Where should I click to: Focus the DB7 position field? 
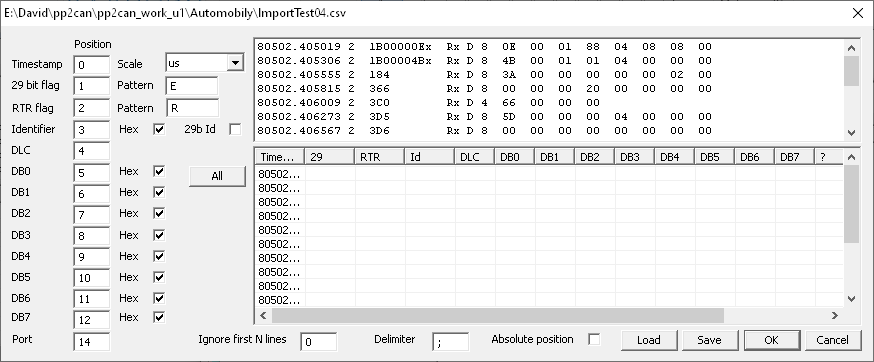(x=91, y=320)
